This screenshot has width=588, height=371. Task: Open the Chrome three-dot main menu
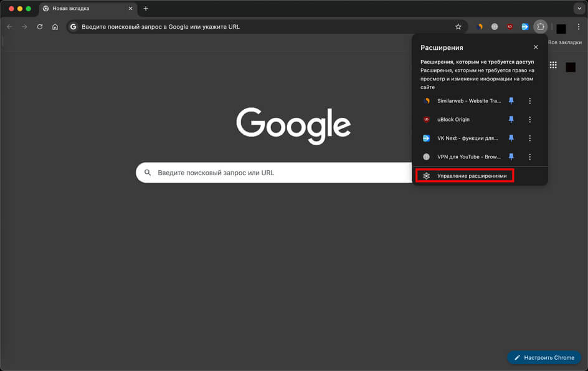pyautogui.click(x=579, y=27)
